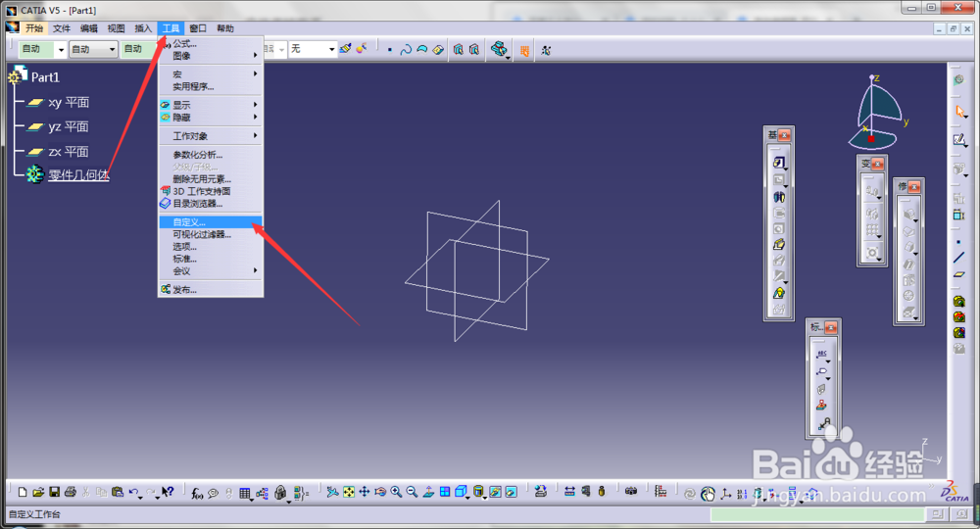Open 视图 menu
This screenshot has width=980, height=529.
(x=116, y=28)
